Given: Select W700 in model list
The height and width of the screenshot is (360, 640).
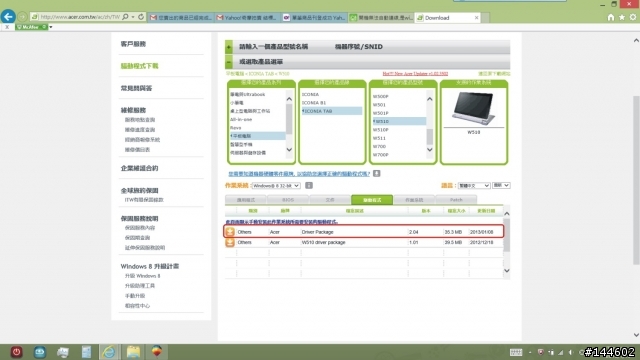Looking at the screenshot, I should [379, 147].
